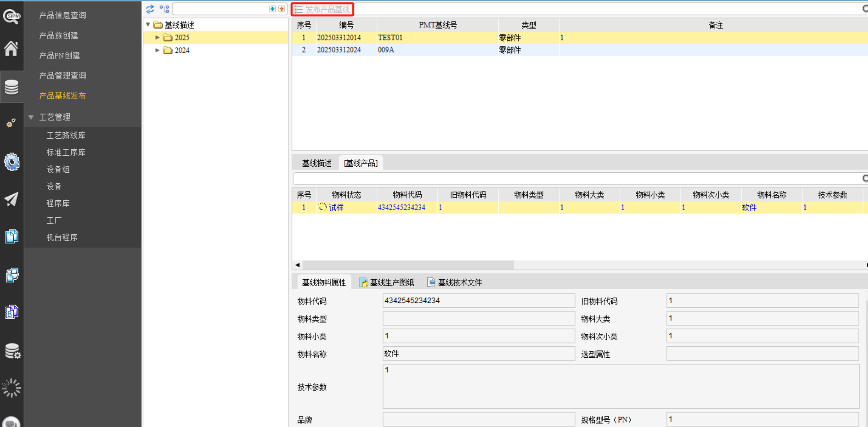Click the refresh icon above the tree
Viewport: 868px width, 427px height.
point(150,9)
